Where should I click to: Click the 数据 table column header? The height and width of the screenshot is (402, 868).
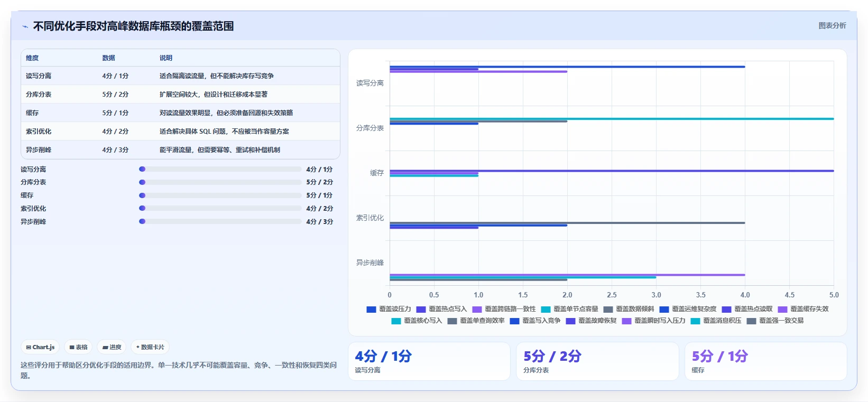tap(108, 58)
